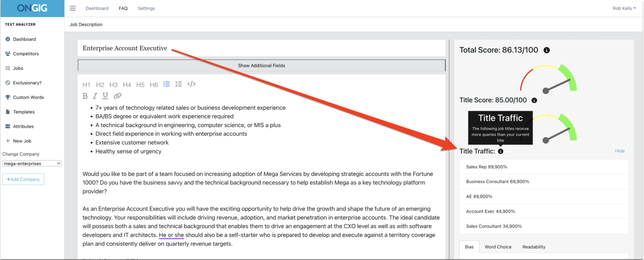Hide the Title Traffic panel

620,150
